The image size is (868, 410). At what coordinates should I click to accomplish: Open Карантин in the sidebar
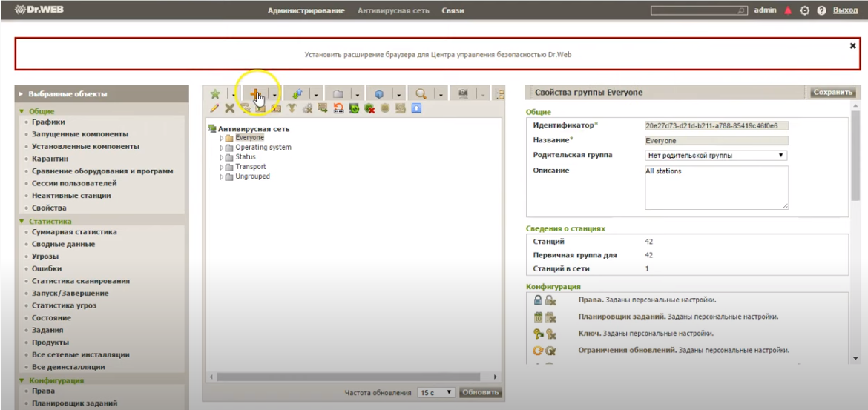point(49,159)
